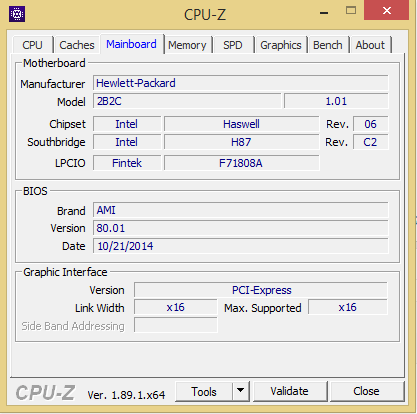This screenshot has width=417, height=414.
Task: Click the BIOS Version field 80.01
Action: click(241, 228)
